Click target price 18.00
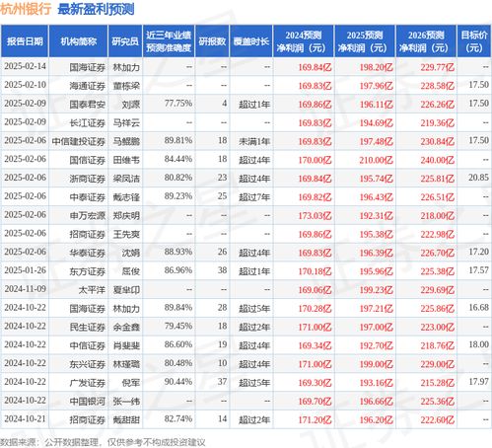 478,344
